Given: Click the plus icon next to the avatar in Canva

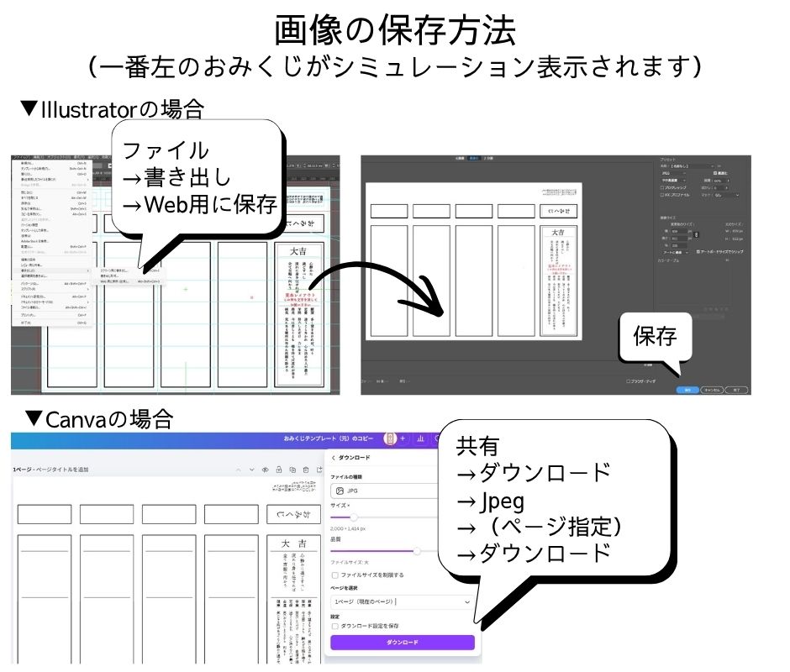Looking at the screenshot, I should pyautogui.click(x=403, y=438).
